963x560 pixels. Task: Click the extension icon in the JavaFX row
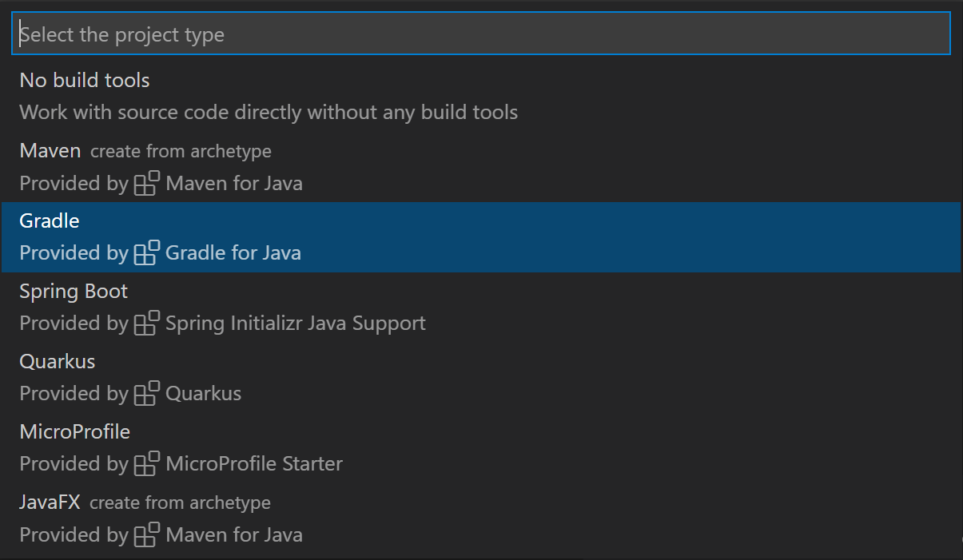147,534
